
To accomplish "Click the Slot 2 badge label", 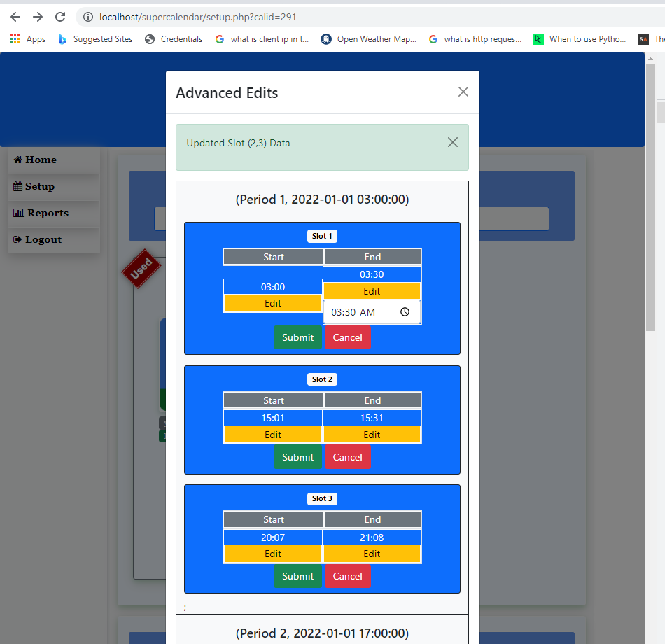I will click(322, 379).
